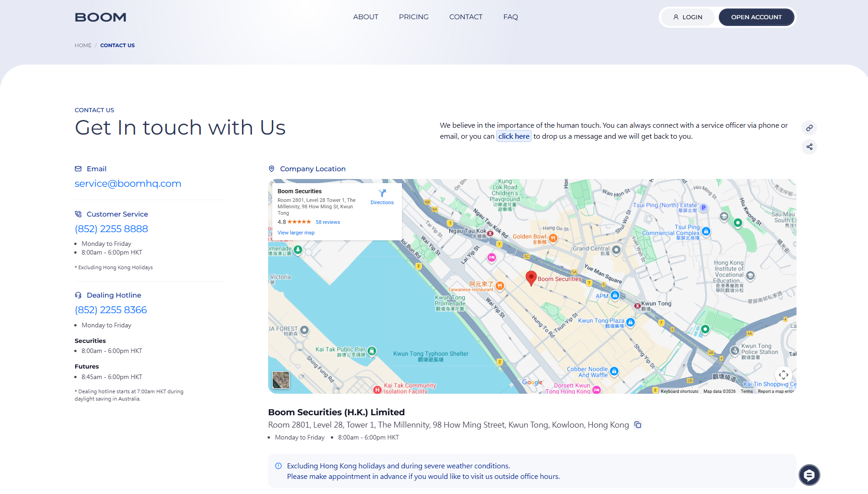Click Kwun Tong MTR station marker
This screenshot has height=494, width=868.
pos(637,305)
